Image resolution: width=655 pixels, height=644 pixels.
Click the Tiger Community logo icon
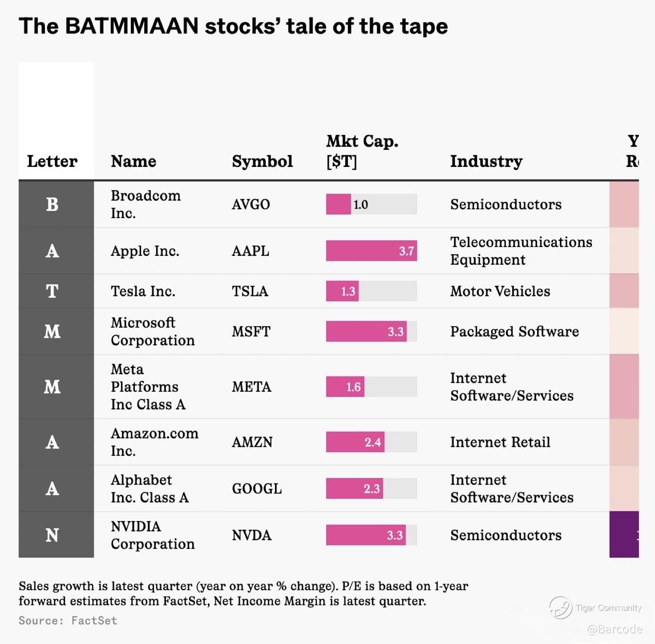click(561, 608)
